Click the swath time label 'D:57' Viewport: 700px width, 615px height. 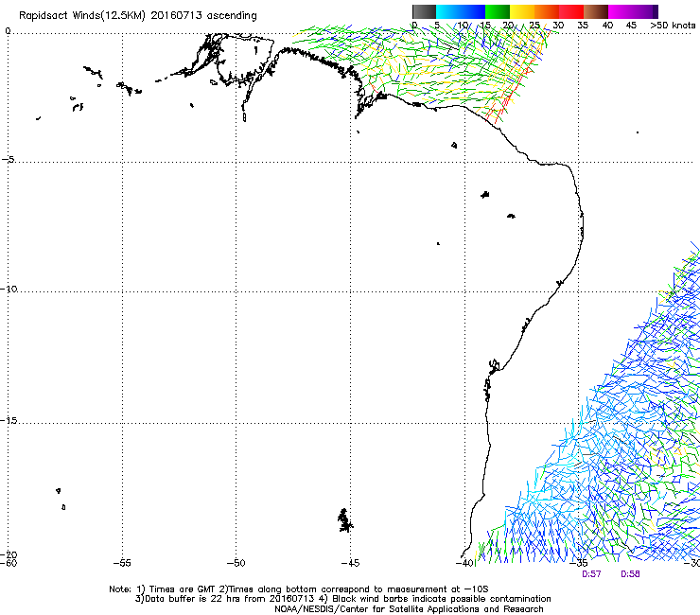click(x=591, y=574)
